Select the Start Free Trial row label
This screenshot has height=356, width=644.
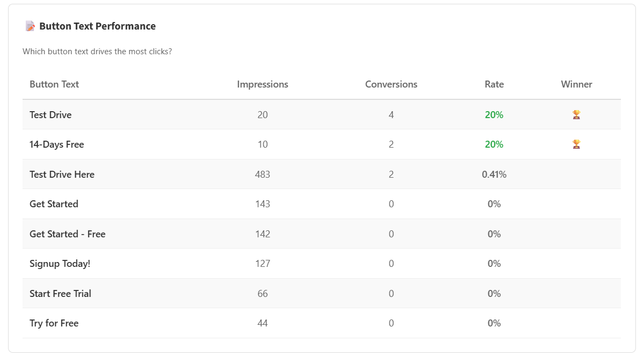coord(60,294)
